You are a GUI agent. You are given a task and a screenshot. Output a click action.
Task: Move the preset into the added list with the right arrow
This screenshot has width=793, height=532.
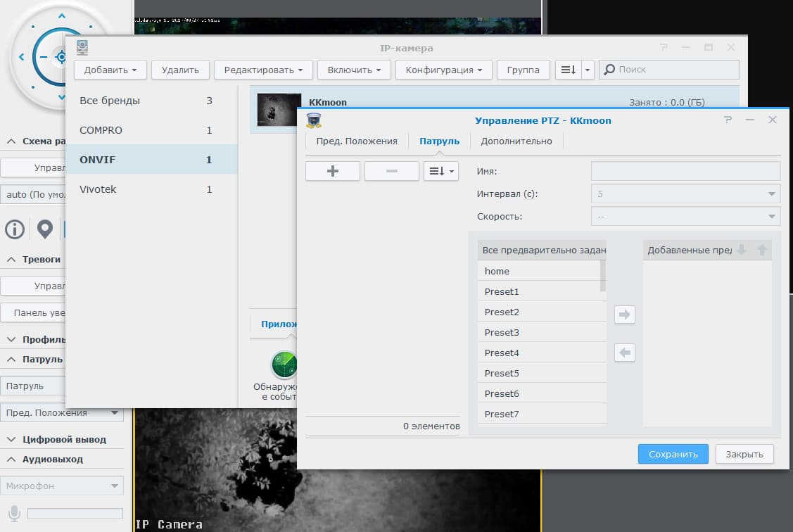(625, 315)
